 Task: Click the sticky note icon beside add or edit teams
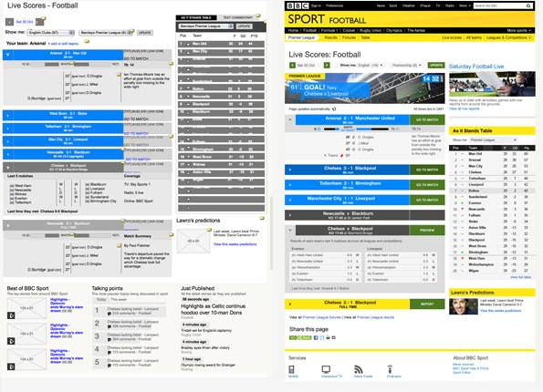(88, 42)
